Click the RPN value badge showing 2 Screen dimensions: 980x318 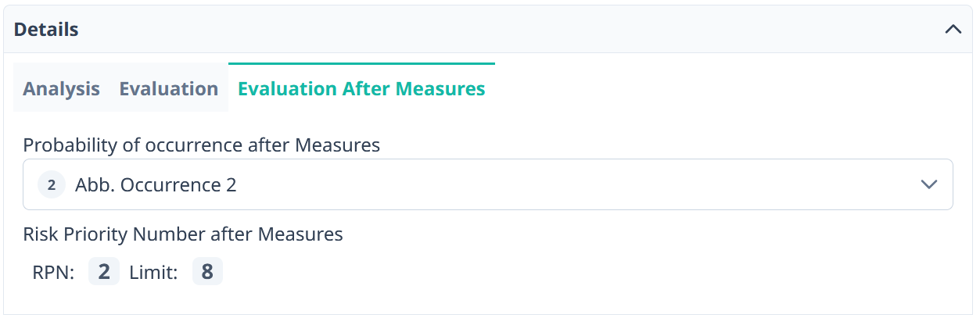(104, 272)
